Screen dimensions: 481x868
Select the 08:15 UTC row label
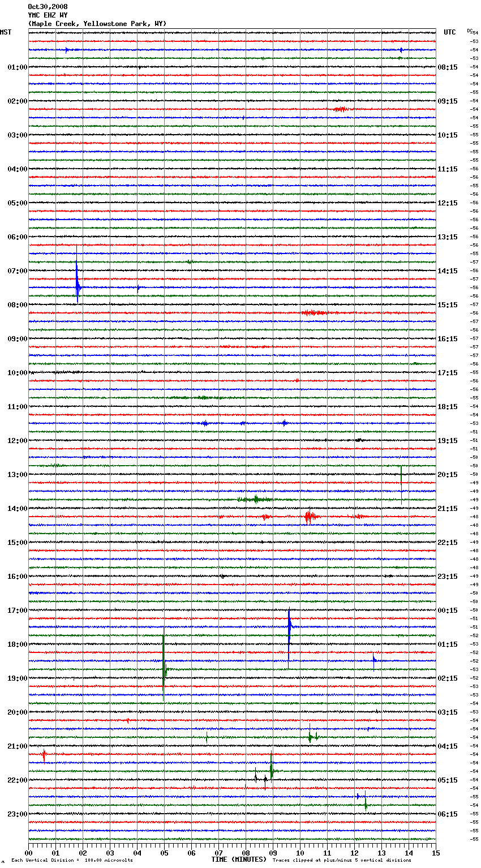[x=448, y=67]
